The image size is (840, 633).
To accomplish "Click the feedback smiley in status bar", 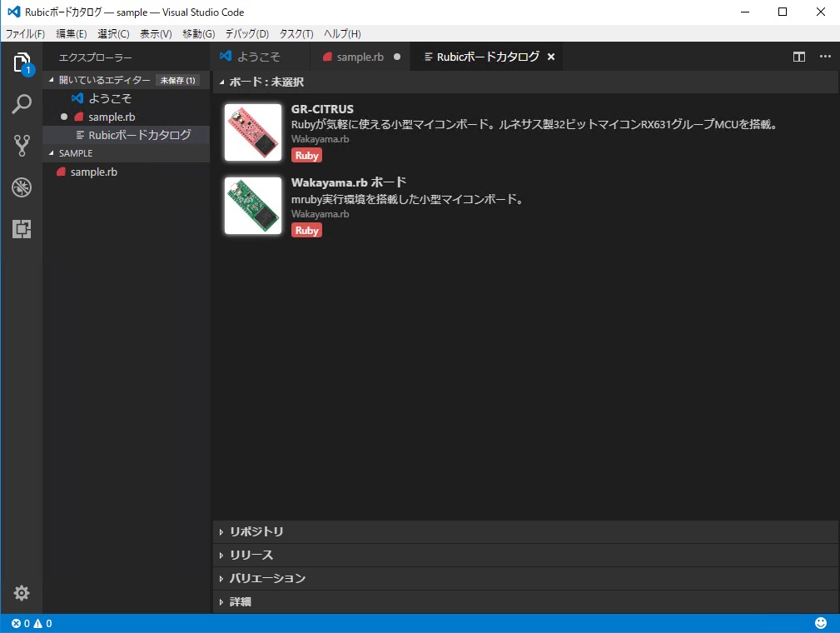I will (x=821, y=623).
